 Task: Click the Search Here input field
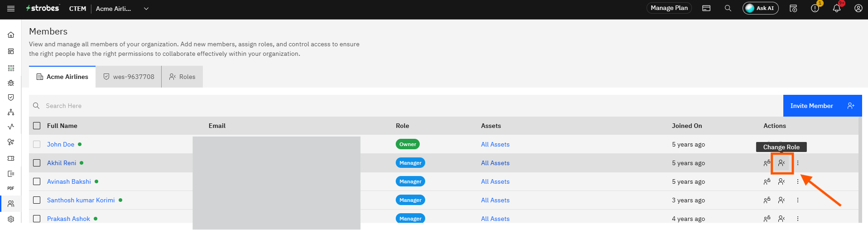(406, 106)
